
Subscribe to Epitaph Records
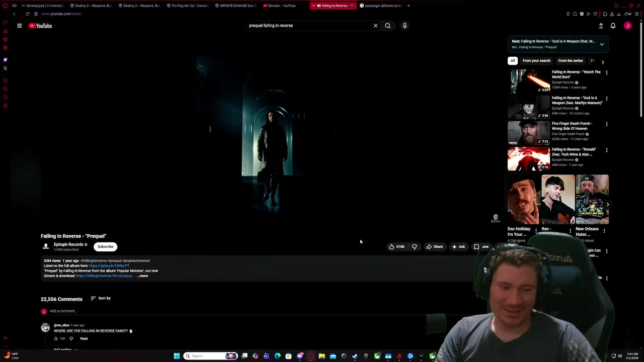click(105, 247)
